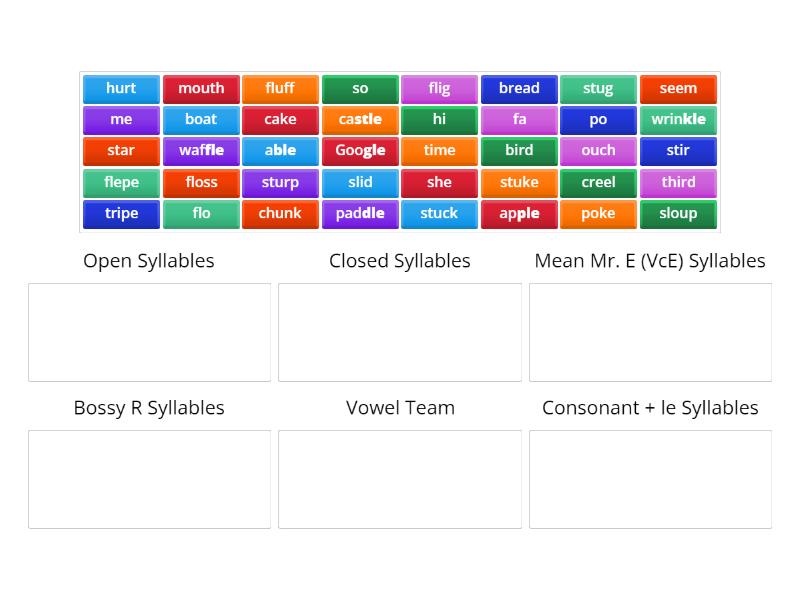
Task: Click the red 'apple' tile
Action: (x=519, y=214)
